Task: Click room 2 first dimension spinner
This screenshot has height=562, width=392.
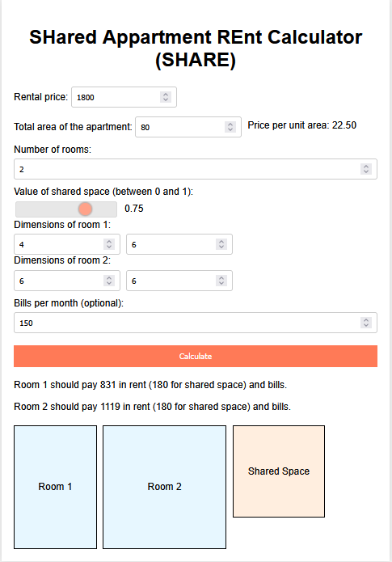Action: [x=109, y=281]
